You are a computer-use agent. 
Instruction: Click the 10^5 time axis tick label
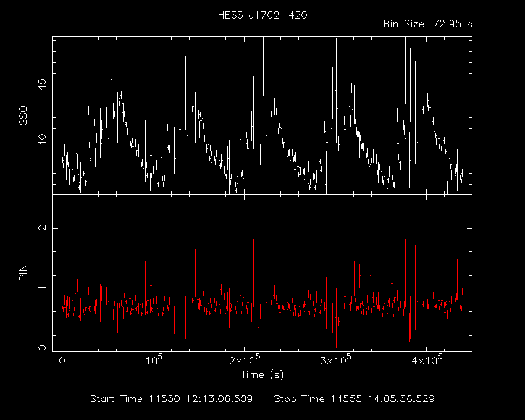[153, 360]
